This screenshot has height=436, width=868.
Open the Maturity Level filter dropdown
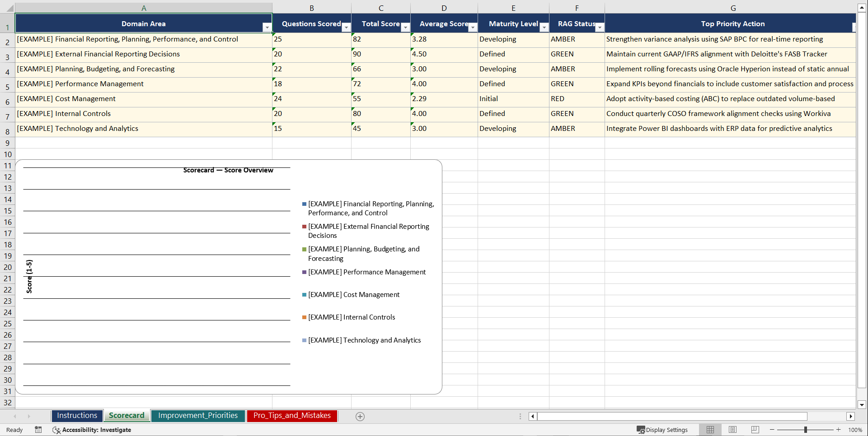pos(544,28)
